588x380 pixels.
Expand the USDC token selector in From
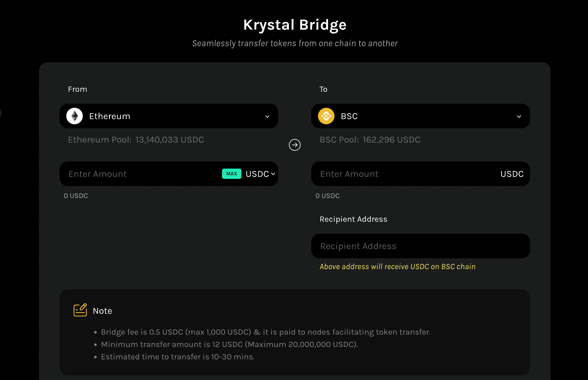click(x=260, y=174)
